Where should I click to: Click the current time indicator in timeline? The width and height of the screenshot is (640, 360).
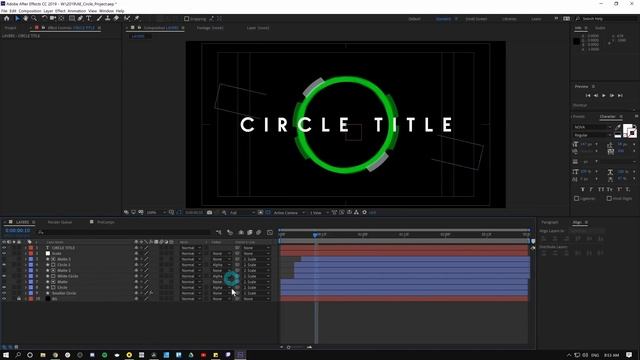315,235
